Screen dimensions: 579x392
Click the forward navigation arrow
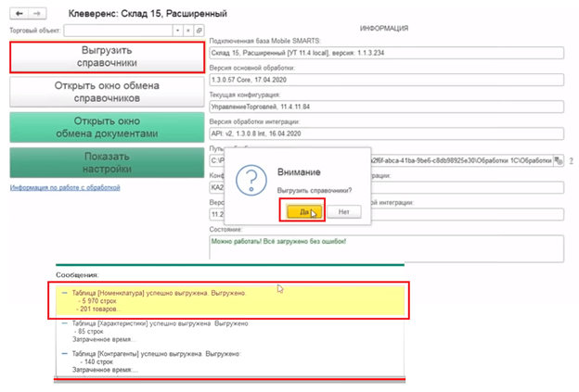pos(36,16)
